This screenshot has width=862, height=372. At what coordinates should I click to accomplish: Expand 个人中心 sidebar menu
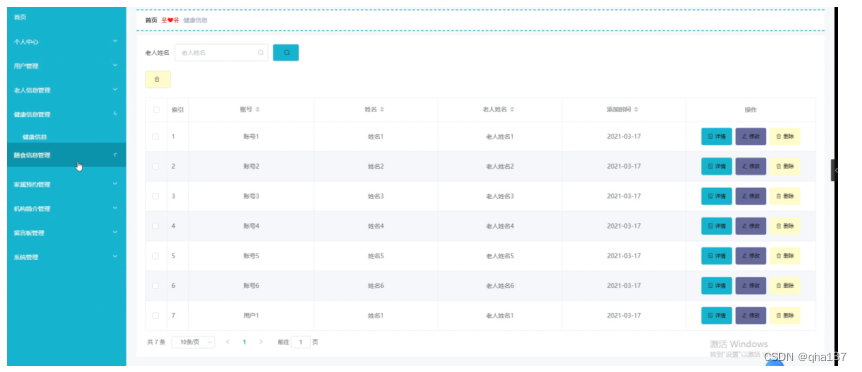click(x=66, y=41)
